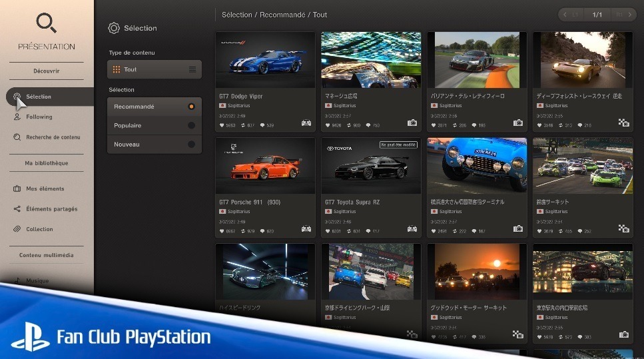The width and height of the screenshot is (644, 359).
Task: Click camera icon on 東京駅丸の内口駅前広場 card
Action: (623, 335)
